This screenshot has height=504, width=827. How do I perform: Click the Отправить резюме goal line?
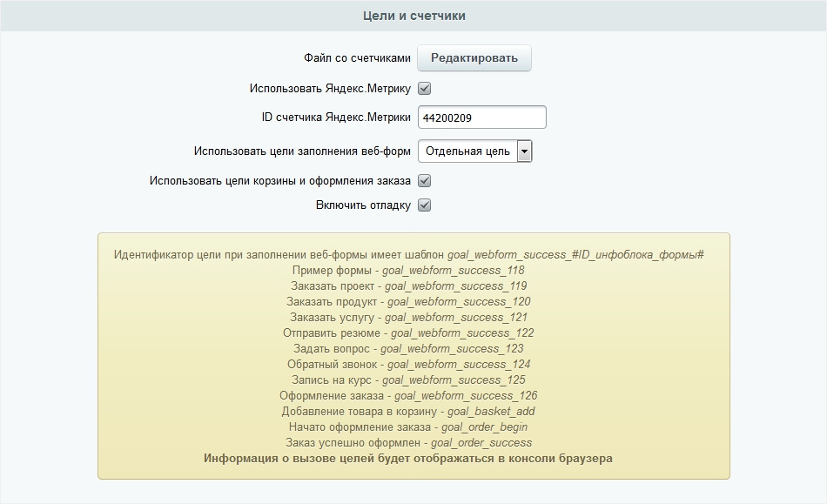coord(408,333)
